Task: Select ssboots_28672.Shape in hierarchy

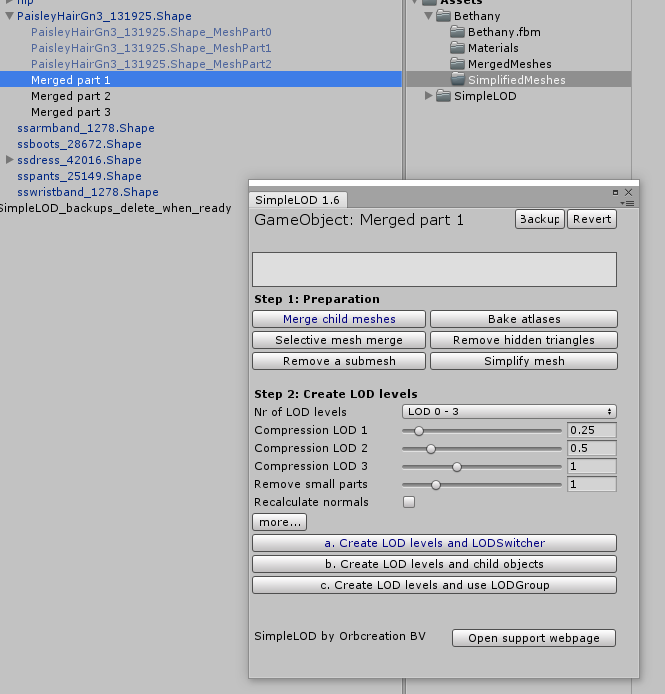Action: click(79, 144)
